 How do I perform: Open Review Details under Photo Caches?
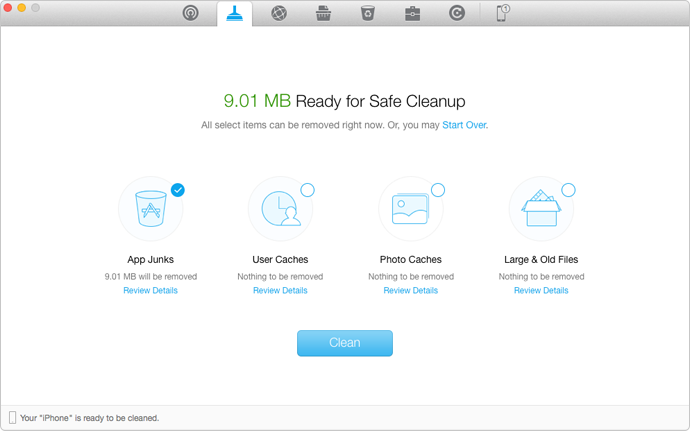coord(411,291)
